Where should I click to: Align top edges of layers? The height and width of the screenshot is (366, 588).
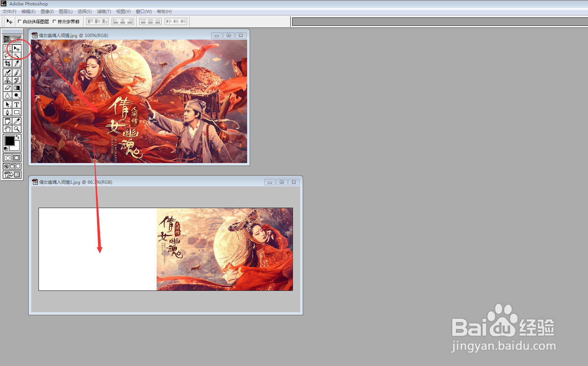click(x=90, y=21)
